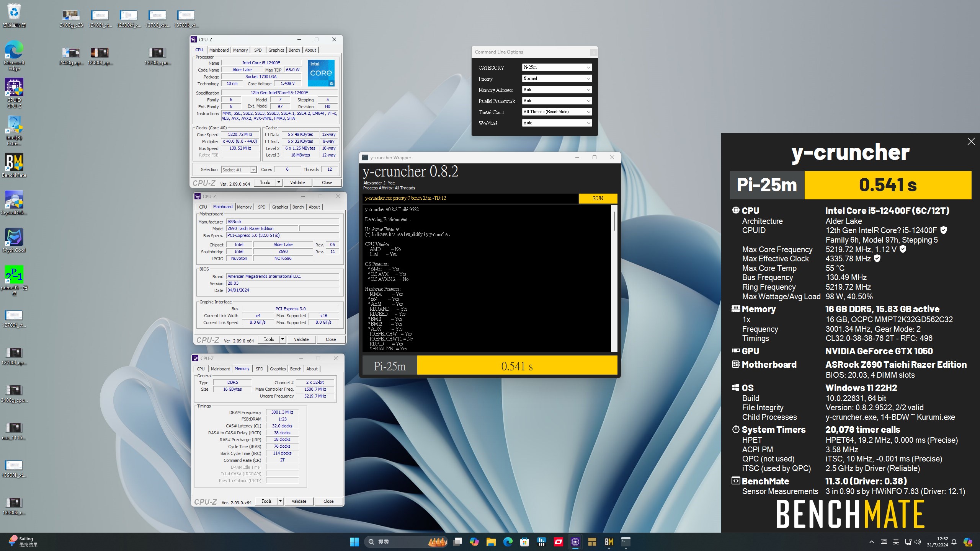Launch Microsoft Edge from desktop shortcut

pos(14,56)
